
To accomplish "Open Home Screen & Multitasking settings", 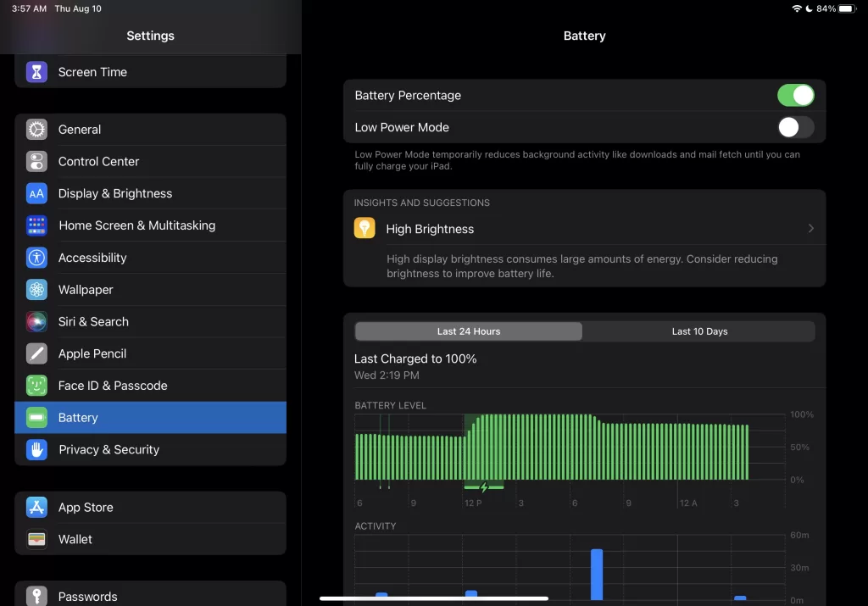I will [151, 225].
